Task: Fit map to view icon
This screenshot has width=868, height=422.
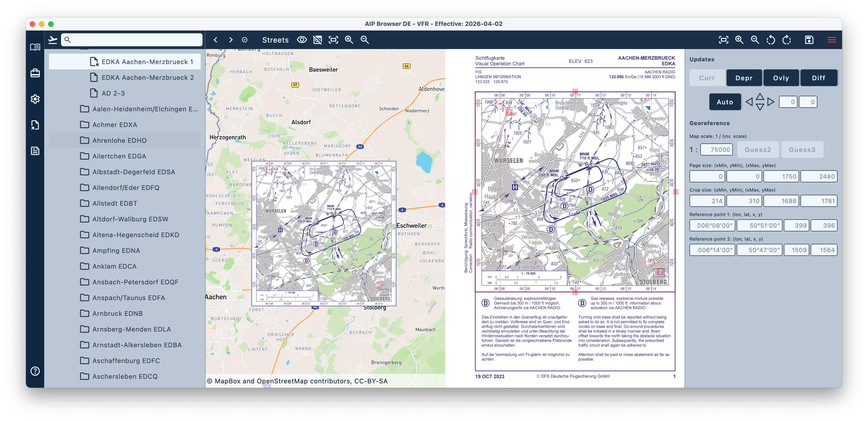Action: click(x=333, y=40)
